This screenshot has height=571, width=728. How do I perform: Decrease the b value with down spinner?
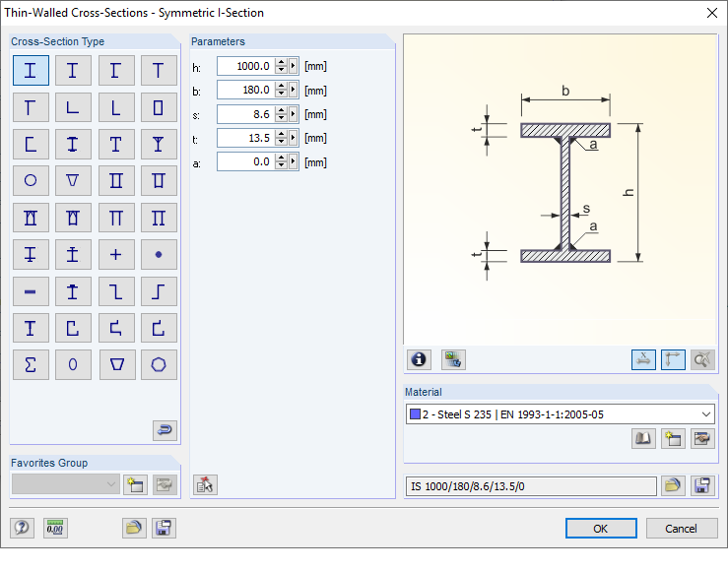[x=281, y=94]
